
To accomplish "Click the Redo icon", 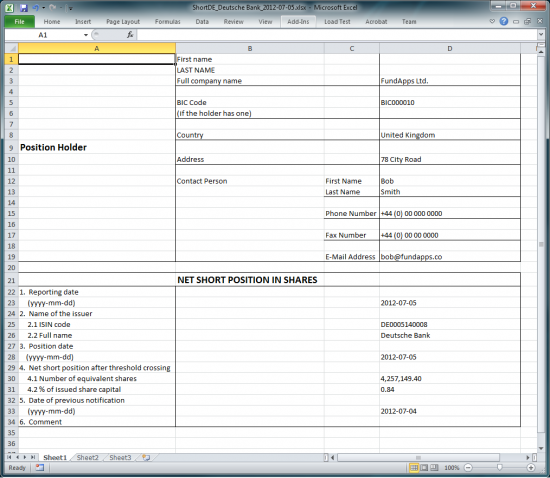I will pyautogui.click(x=53, y=8).
